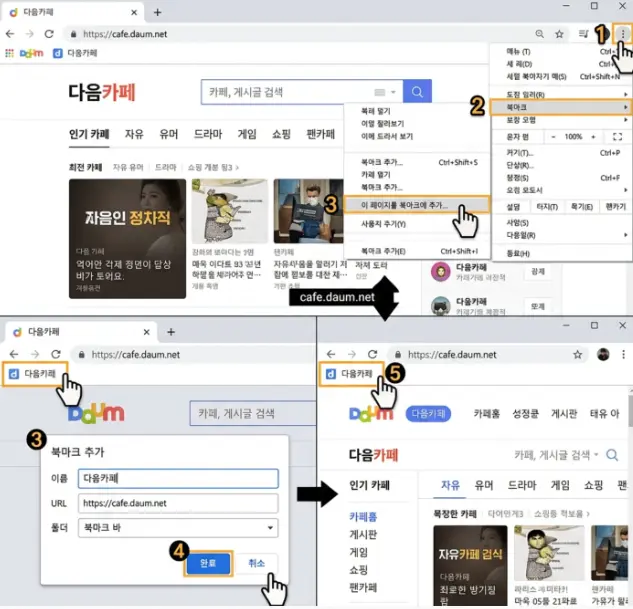Click the 다음카페 bookmark in top window's bar
The height and width of the screenshot is (609, 633).
tap(75, 53)
